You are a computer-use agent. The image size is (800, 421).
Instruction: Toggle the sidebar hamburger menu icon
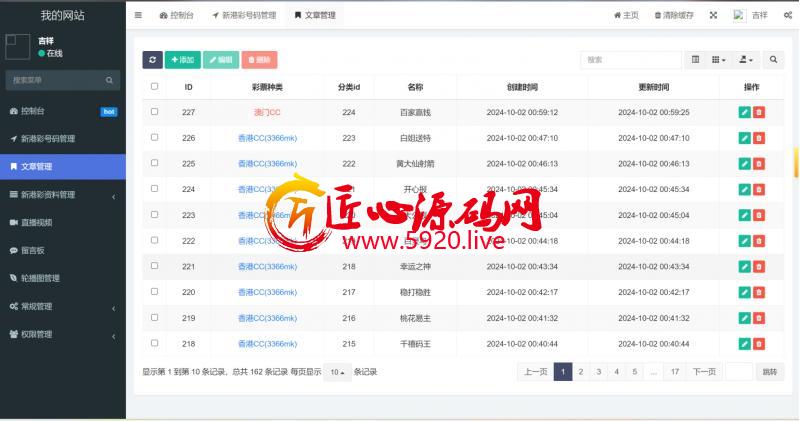click(138, 16)
